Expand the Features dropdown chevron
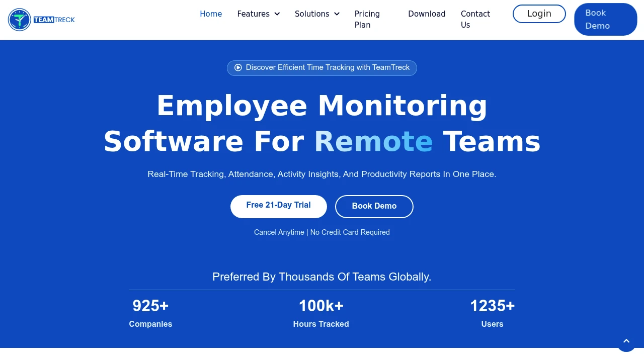Screen dimensions: 644x362 (x=277, y=14)
